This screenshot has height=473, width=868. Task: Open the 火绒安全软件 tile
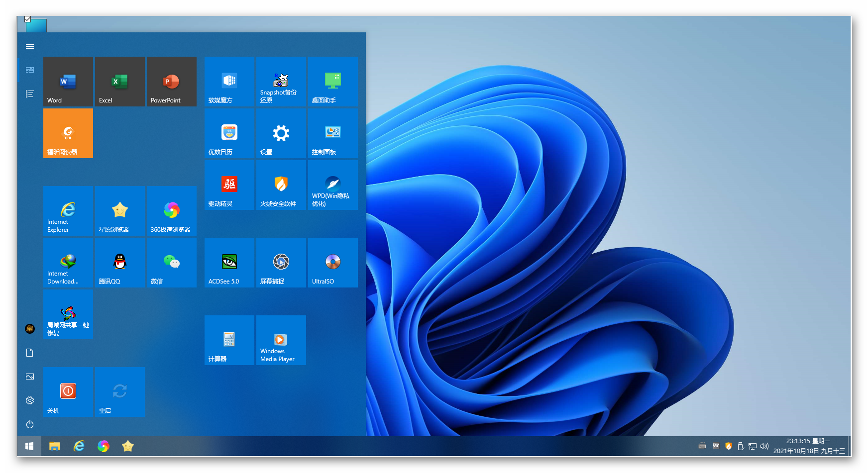pyautogui.click(x=281, y=185)
